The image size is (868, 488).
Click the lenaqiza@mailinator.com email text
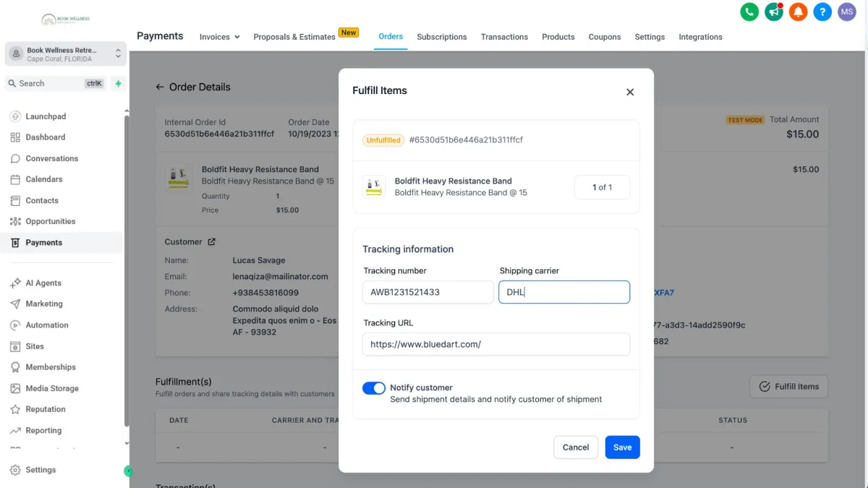pos(281,276)
